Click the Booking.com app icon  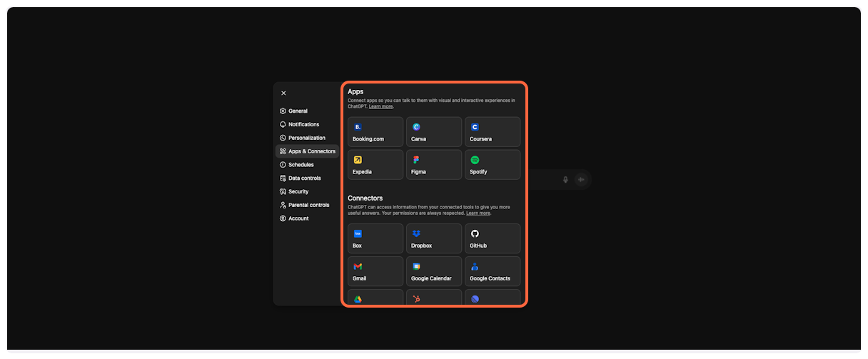[358, 127]
